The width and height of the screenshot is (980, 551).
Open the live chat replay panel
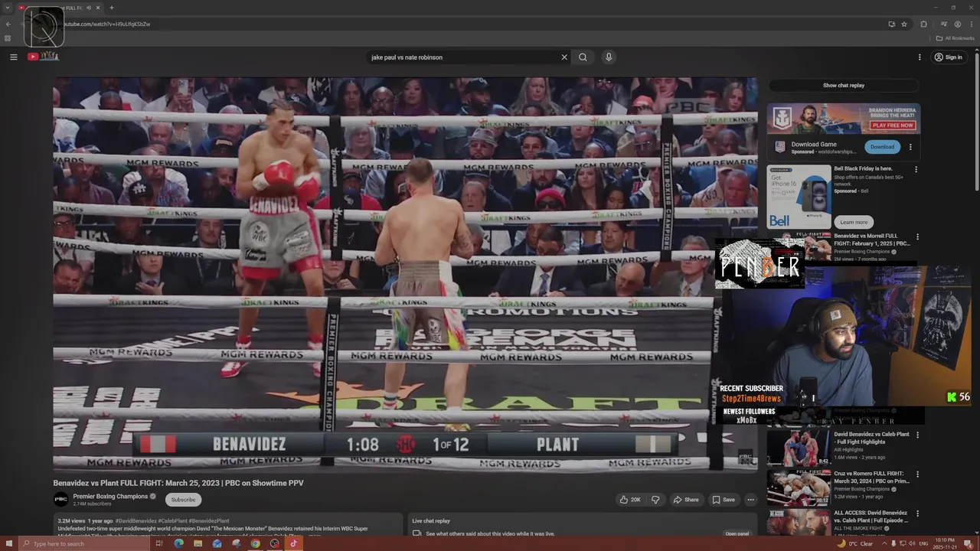[737, 533]
